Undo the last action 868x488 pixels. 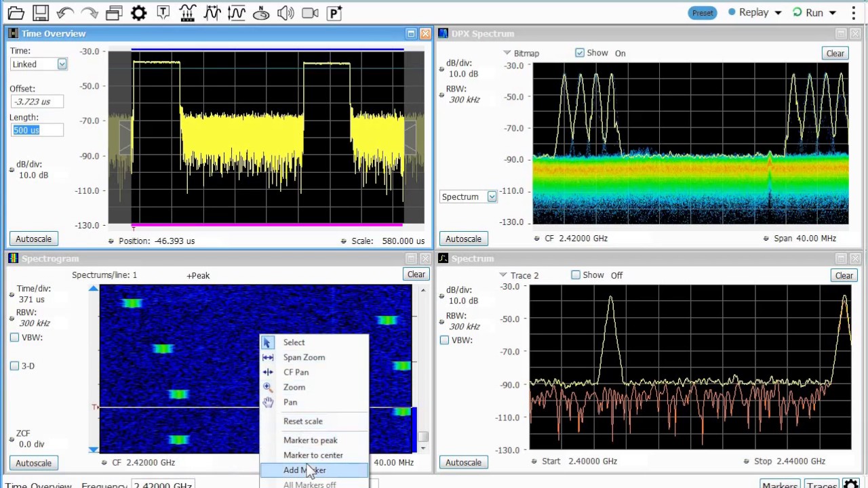click(65, 12)
